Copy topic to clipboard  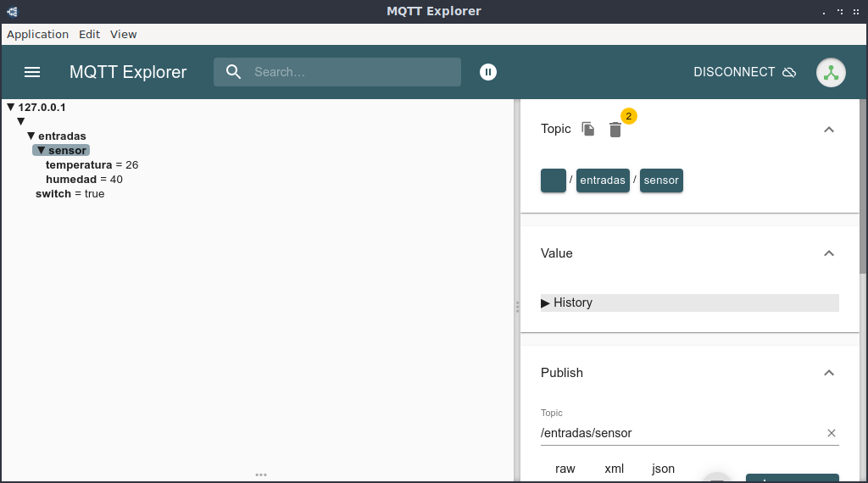588,129
